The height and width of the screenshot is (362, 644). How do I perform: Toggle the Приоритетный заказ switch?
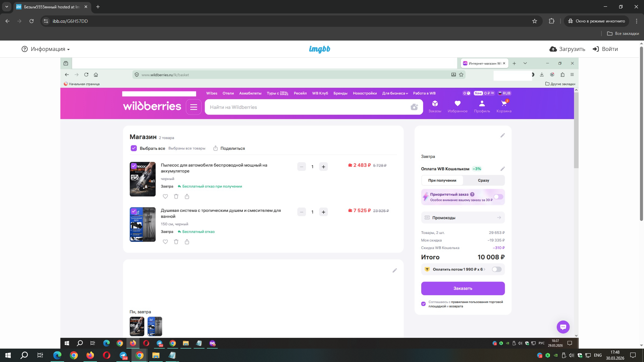click(498, 197)
